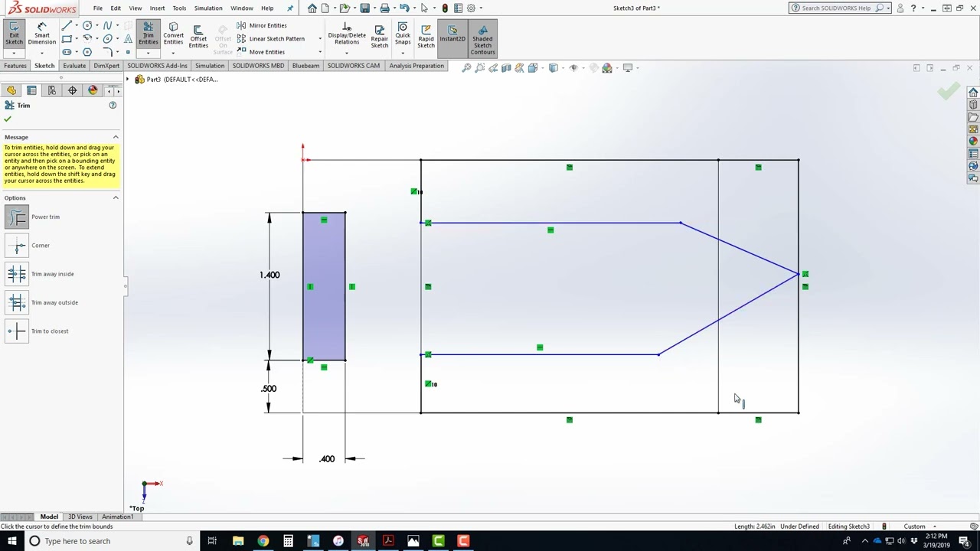Click the Quick Snaps tool
980x551 pixels.
point(403,34)
